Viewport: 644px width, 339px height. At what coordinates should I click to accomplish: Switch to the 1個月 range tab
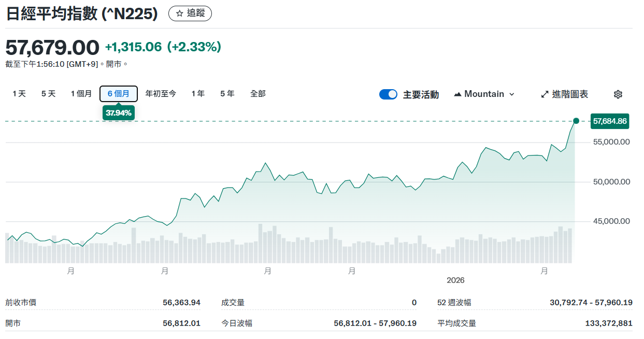coord(81,94)
